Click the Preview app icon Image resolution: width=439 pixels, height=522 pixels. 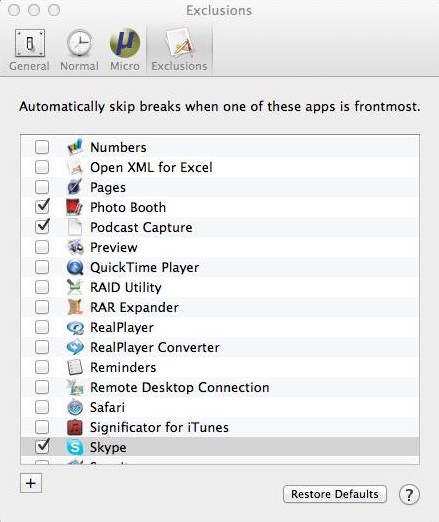tap(75, 247)
